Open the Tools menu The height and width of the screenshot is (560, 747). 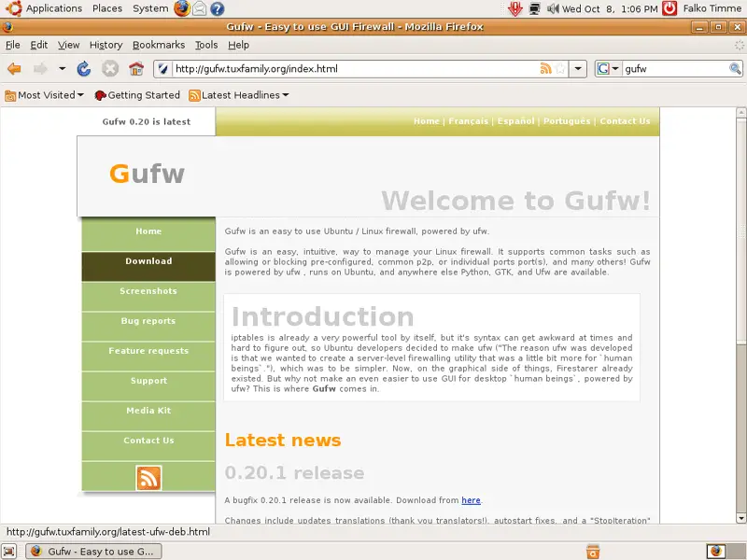(x=206, y=45)
